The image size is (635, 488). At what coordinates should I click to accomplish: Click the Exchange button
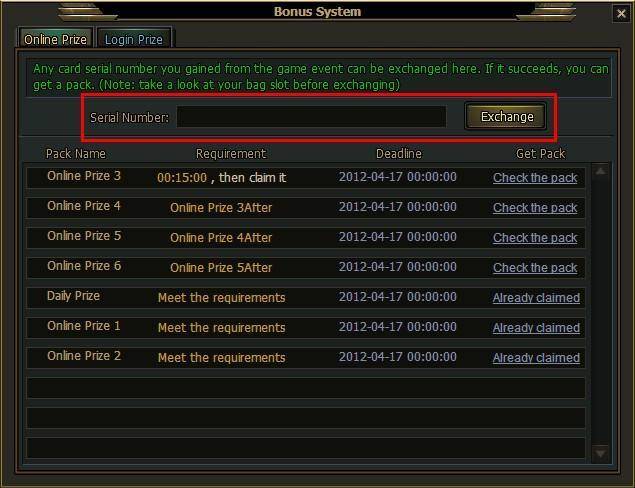506,117
